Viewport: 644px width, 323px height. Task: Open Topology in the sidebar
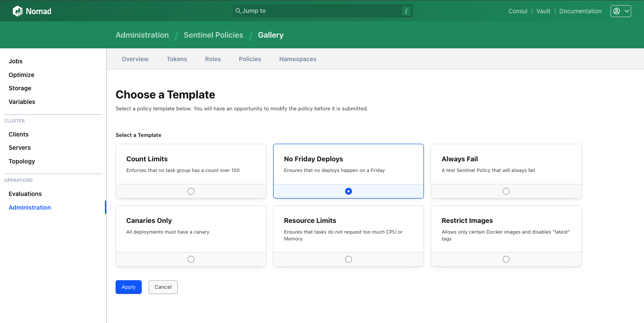[x=22, y=161]
